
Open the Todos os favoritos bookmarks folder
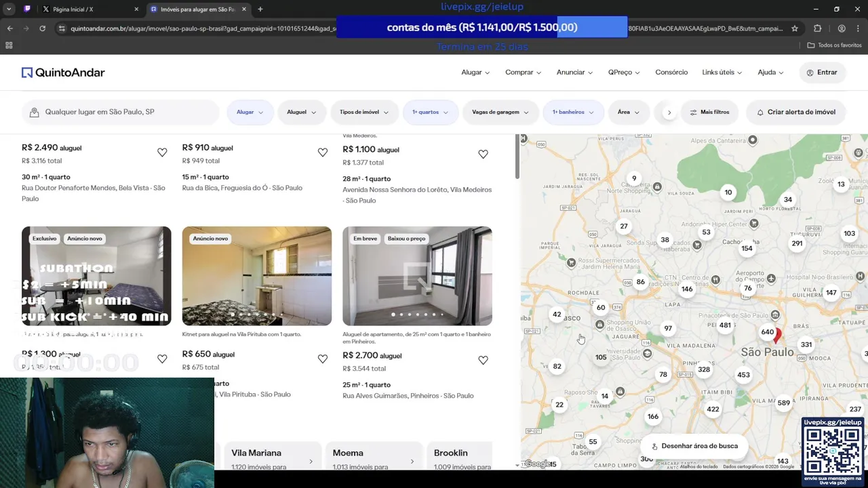(834, 45)
